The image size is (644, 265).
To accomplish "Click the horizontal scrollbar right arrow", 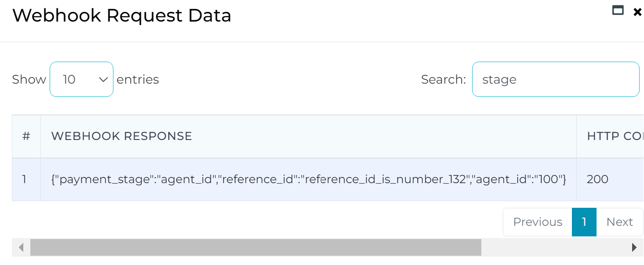I will coord(634,247).
